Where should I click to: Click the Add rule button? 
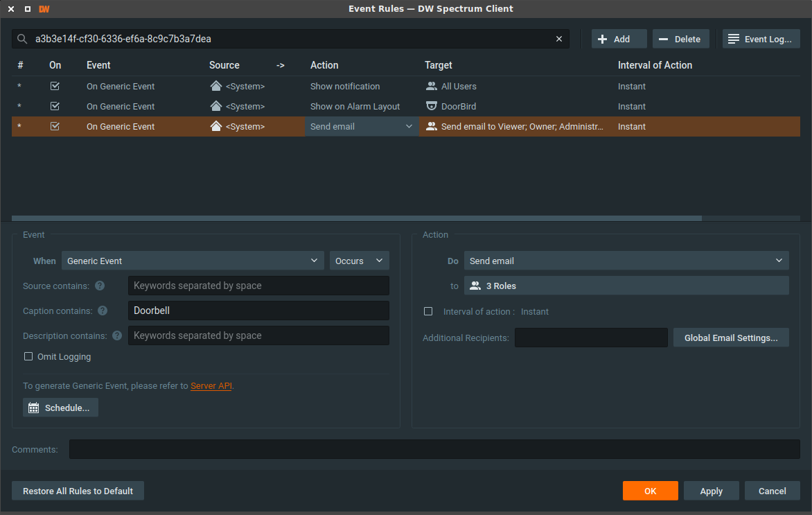point(619,39)
